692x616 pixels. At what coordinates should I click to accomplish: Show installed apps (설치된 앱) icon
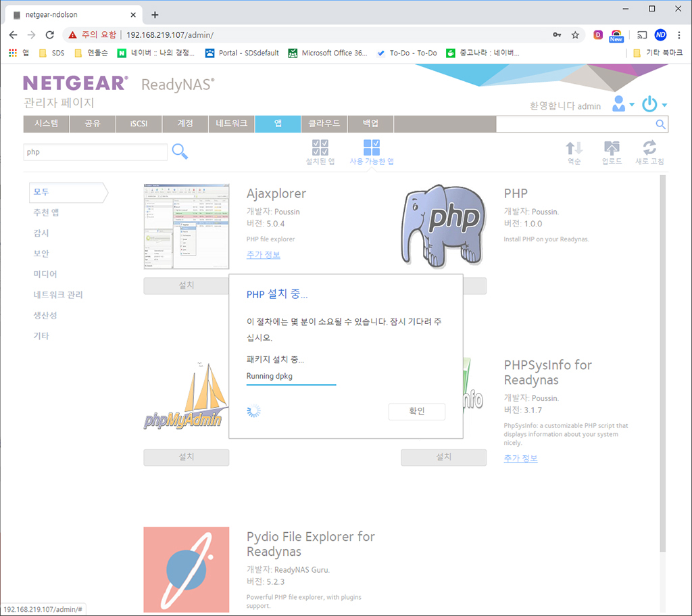320,147
